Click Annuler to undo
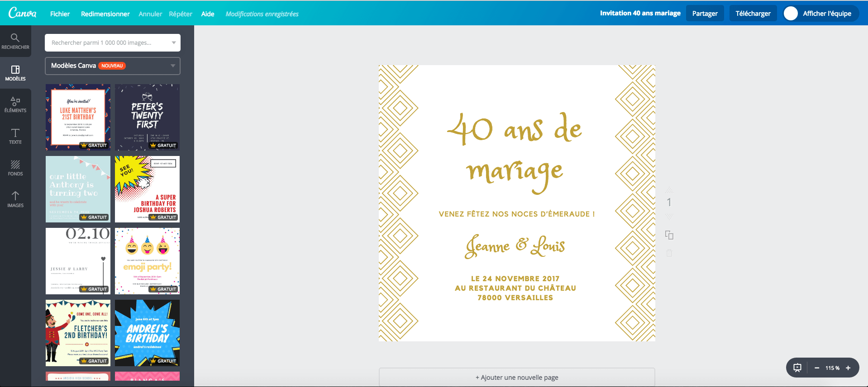 [x=150, y=14]
